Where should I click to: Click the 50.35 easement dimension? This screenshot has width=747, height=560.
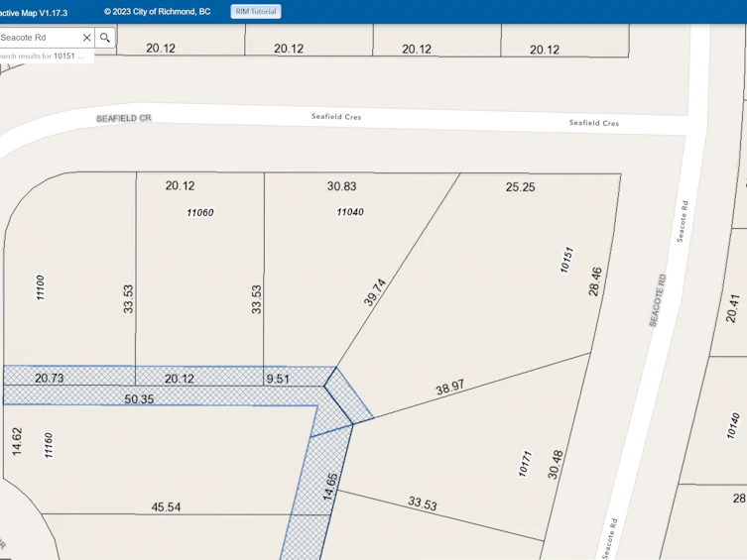click(139, 399)
